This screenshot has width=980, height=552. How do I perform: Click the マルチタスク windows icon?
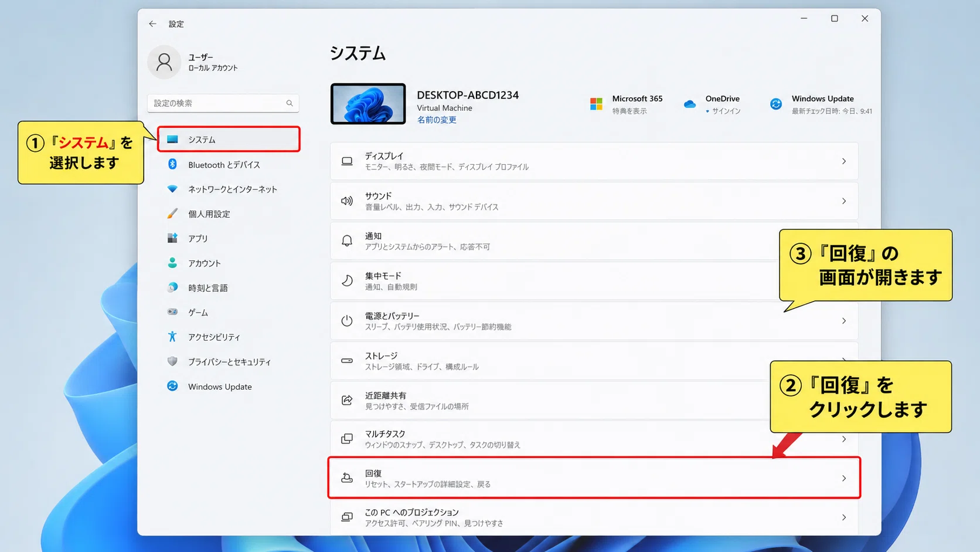tap(347, 439)
